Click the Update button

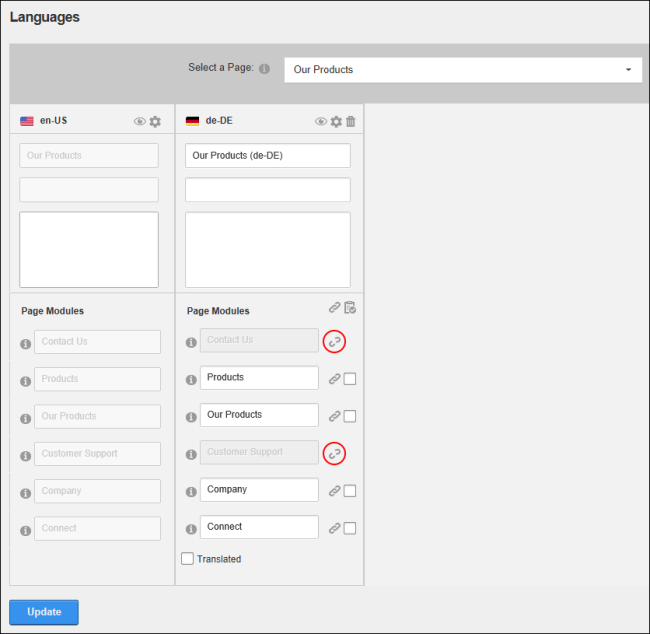[x=44, y=612]
